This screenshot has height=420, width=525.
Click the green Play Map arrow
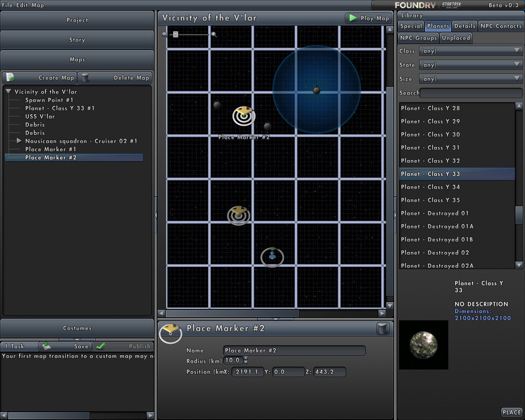(x=353, y=18)
